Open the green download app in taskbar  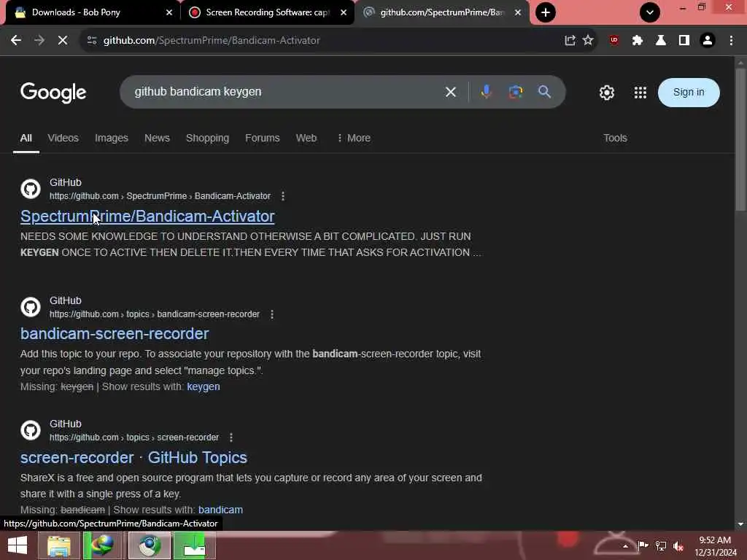point(194,545)
